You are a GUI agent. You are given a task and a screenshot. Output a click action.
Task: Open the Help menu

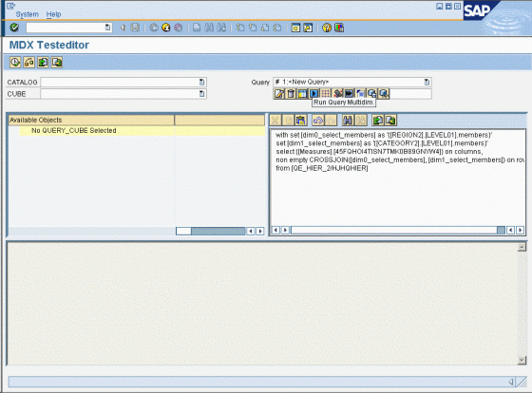click(x=53, y=14)
